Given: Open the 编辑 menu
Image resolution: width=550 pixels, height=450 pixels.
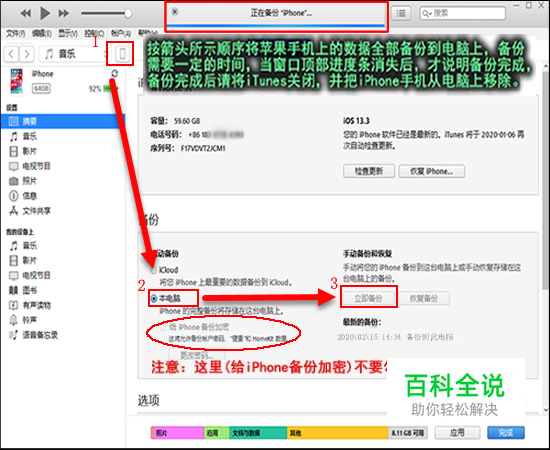Looking at the screenshot, I should click(42, 34).
